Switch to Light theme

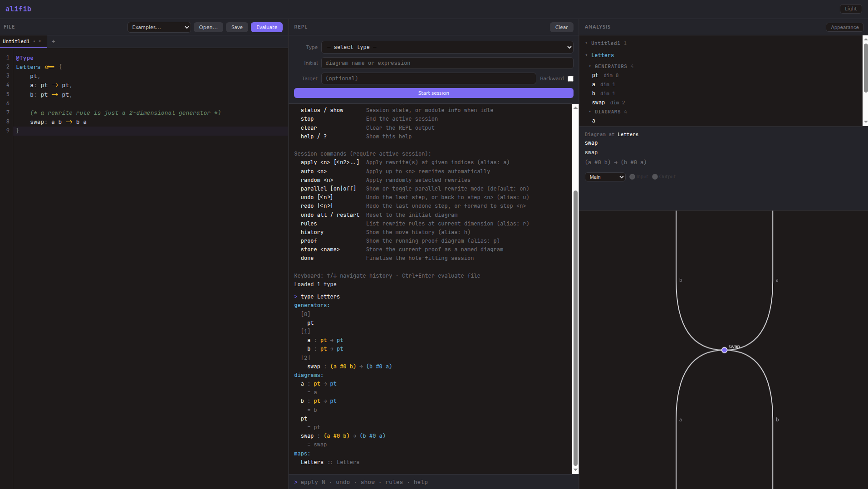point(851,9)
